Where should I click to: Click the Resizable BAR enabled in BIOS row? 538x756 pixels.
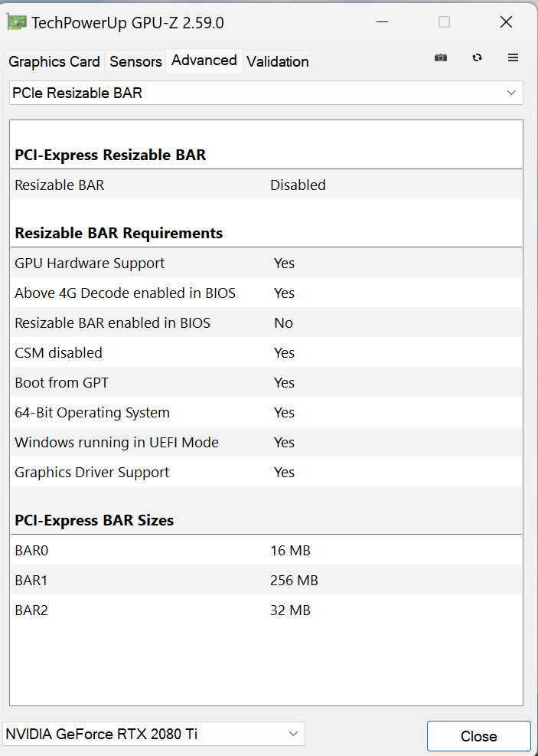[x=266, y=322]
